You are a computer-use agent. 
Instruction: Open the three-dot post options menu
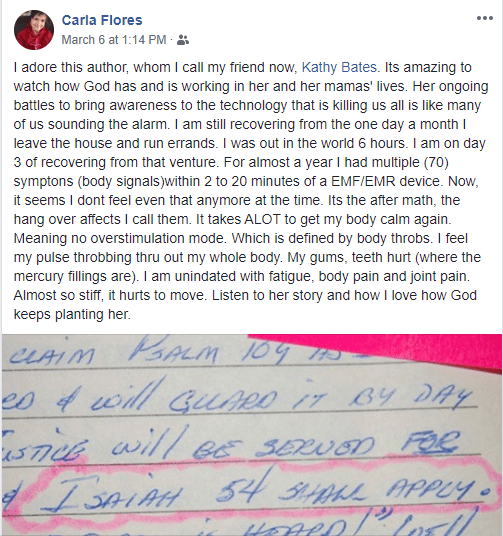point(485,18)
